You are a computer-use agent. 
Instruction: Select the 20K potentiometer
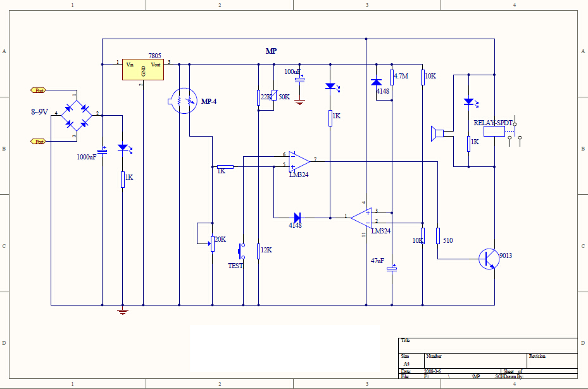pos(212,240)
